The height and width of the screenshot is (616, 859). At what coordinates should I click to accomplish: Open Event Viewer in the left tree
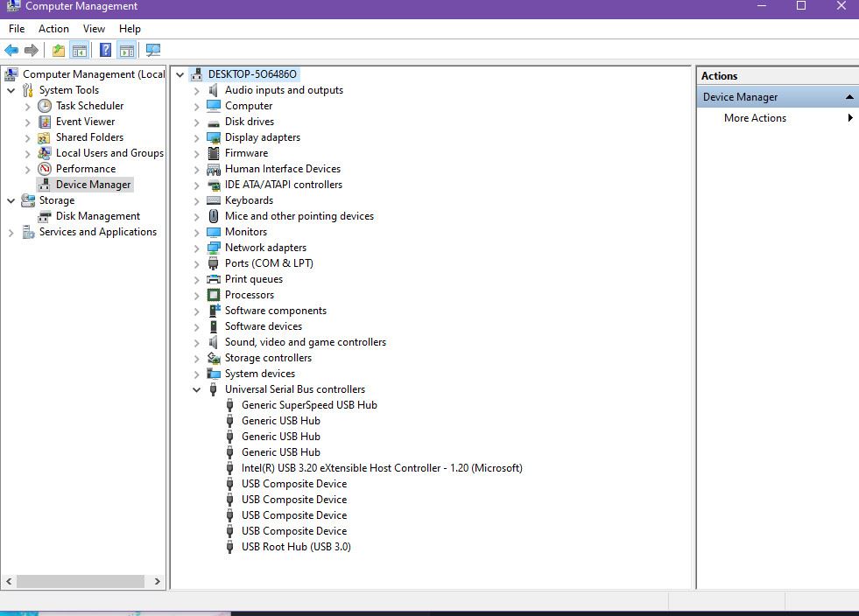85,122
